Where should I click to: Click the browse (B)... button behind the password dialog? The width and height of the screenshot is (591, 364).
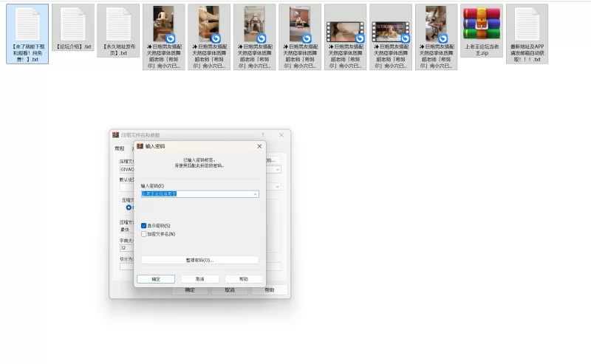(x=273, y=160)
